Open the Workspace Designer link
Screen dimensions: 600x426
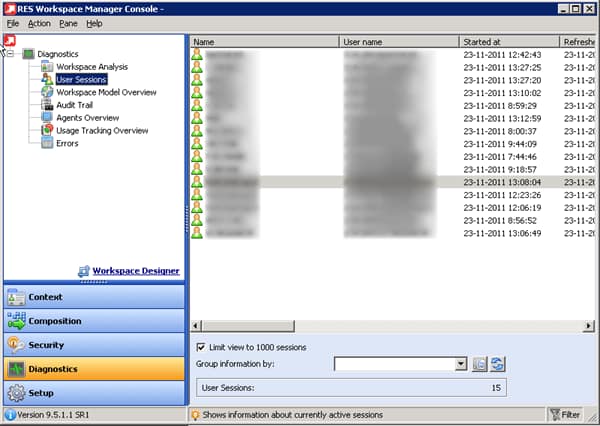point(136,271)
